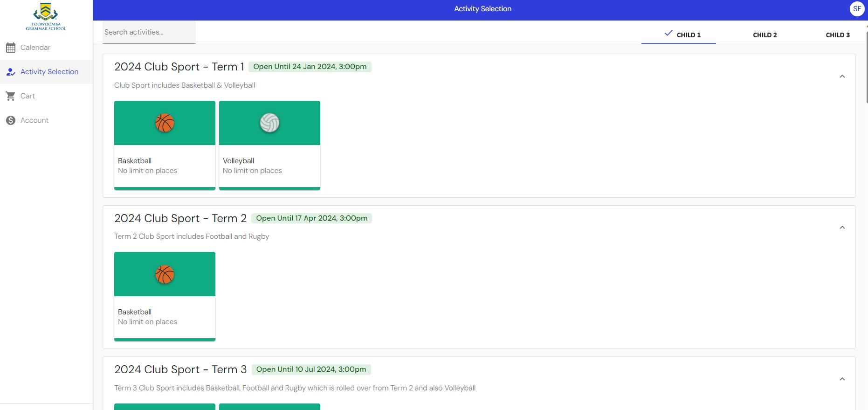Screen dimensions: 868x410
Task: Click the Activity Selection header title
Action: (483, 9)
